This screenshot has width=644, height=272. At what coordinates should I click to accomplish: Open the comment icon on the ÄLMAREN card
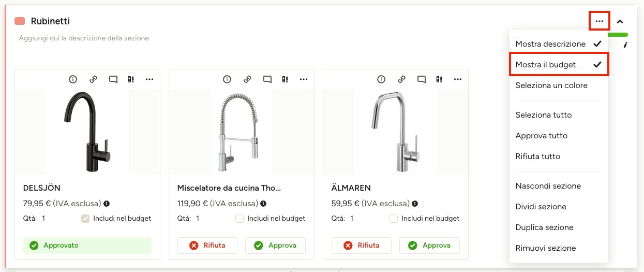coord(421,79)
